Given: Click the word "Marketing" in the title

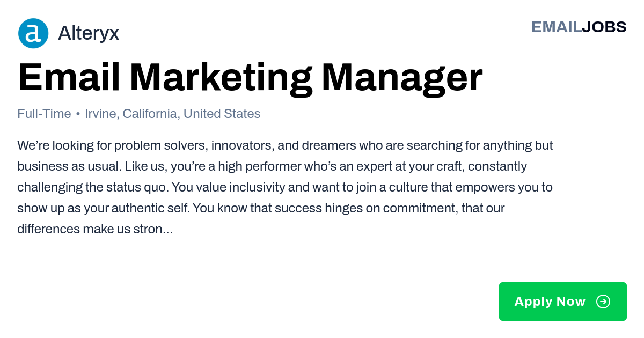Looking at the screenshot, I should coord(221,78).
